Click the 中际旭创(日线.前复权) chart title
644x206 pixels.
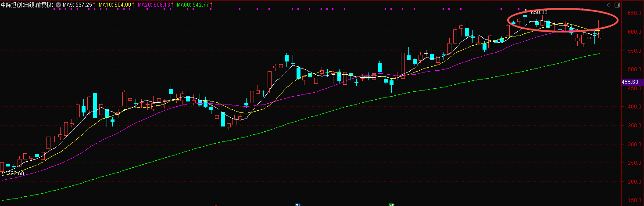(27, 4)
